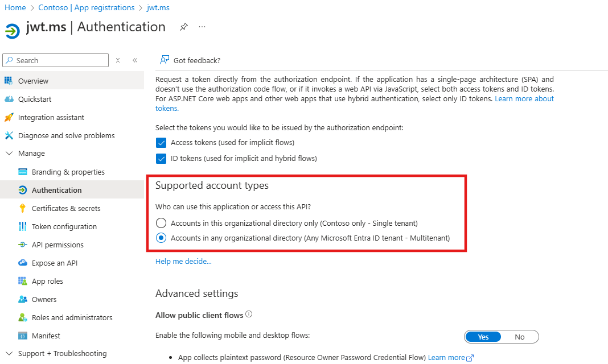This screenshot has height=364, width=608.
Task: Focus the sidebar Search input field
Action: pos(55,60)
